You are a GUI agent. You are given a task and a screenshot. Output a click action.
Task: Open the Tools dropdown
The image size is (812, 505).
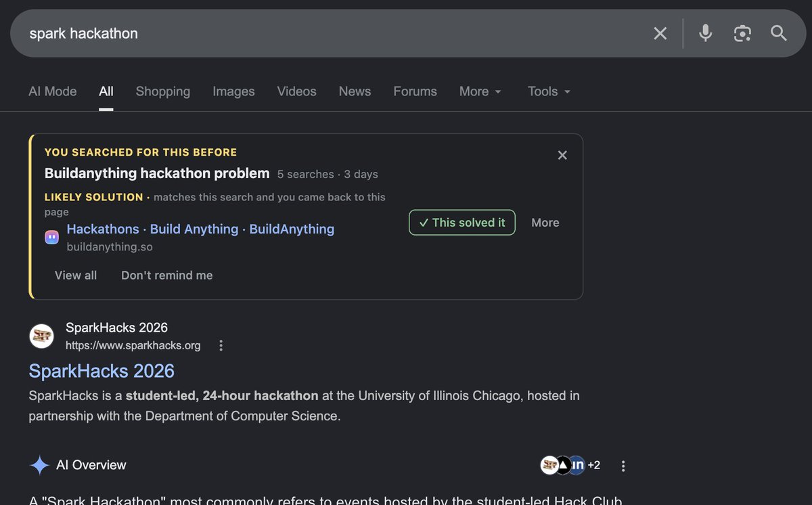(x=549, y=91)
